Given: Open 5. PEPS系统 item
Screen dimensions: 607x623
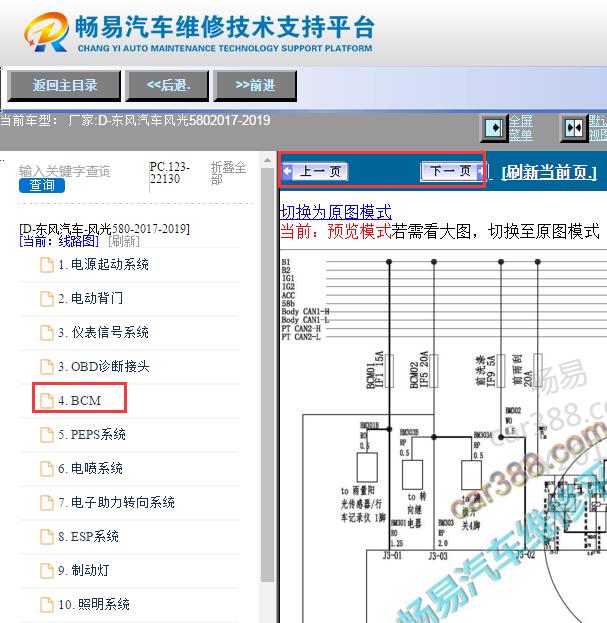Looking at the screenshot, I should 92,434.
